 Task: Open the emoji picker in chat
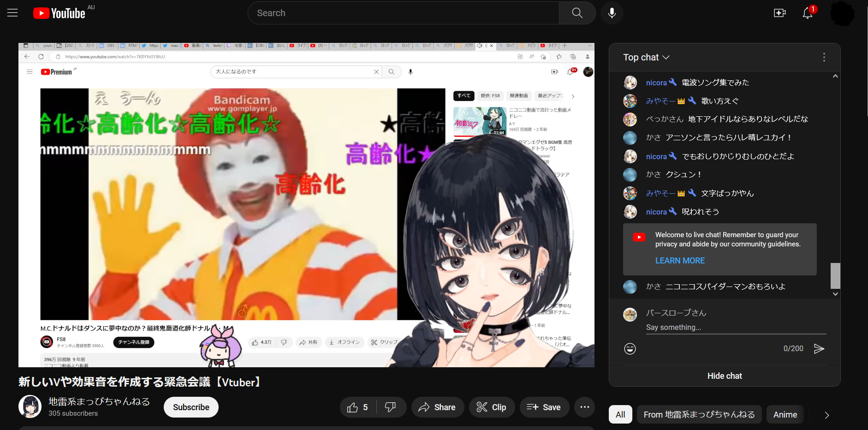pyautogui.click(x=630, y=348)
